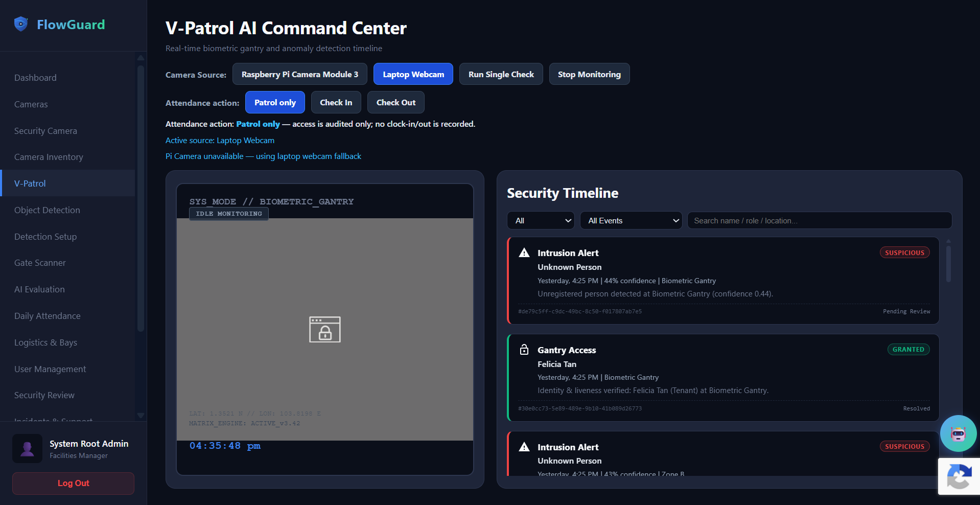Screen dimensions: 980x505
Task: Click Stop Monitoring button
Action: click(589, 74)
